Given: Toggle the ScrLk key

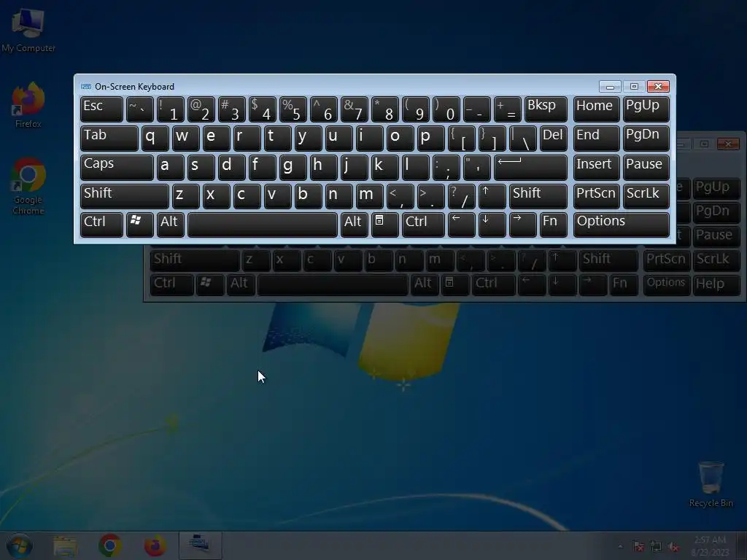Looking at the screenshot, I should [646, 196].
